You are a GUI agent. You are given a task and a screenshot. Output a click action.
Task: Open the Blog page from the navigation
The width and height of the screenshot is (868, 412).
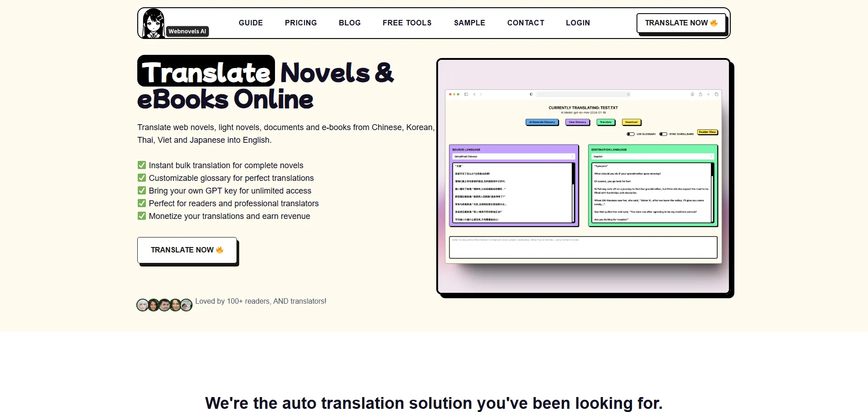click(350, 23)
